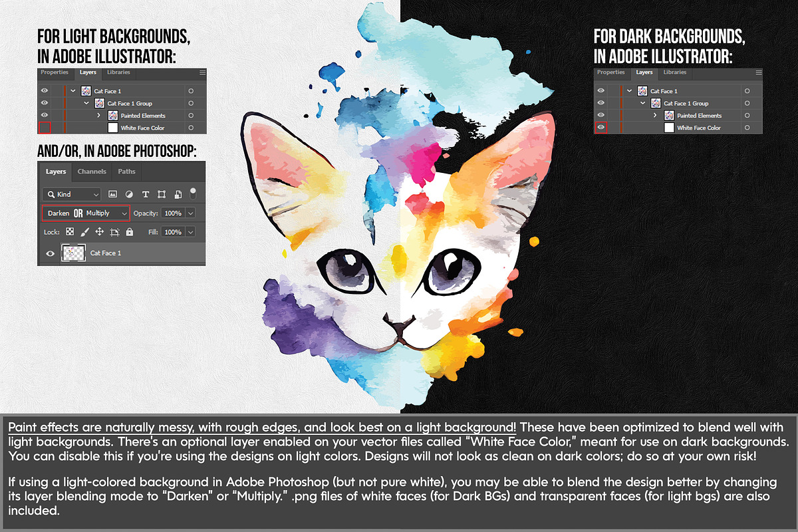Collapse Cat Face 1 layer in dark-backgrounds panel
Screen dimensions: 798x532
pyautogui.click(x=630, y=91)
